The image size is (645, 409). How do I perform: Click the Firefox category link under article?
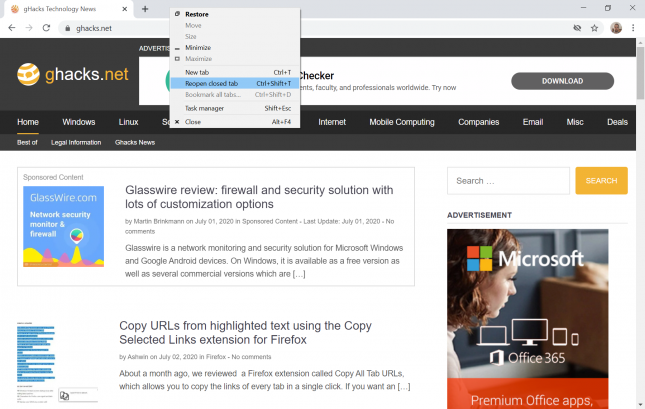point(216,357)
